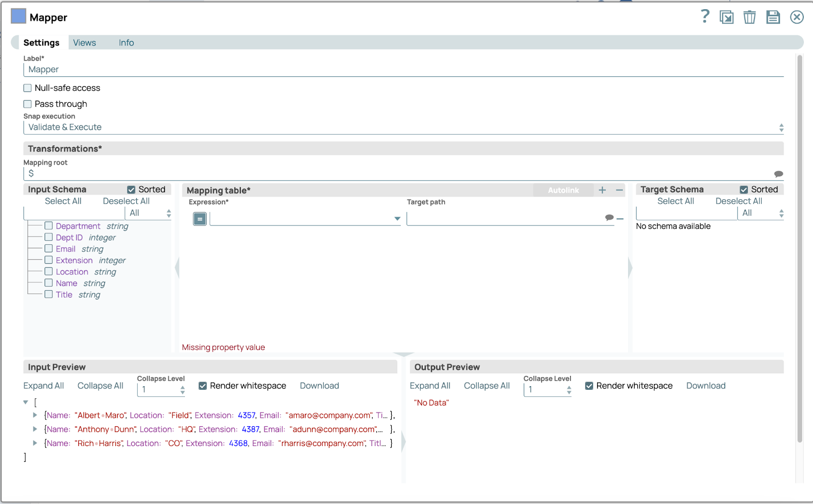Click the export/pop-out snap icon
The width and height of the screenshot is (813, 504).
pyautogui.click(x=726, y=17)
